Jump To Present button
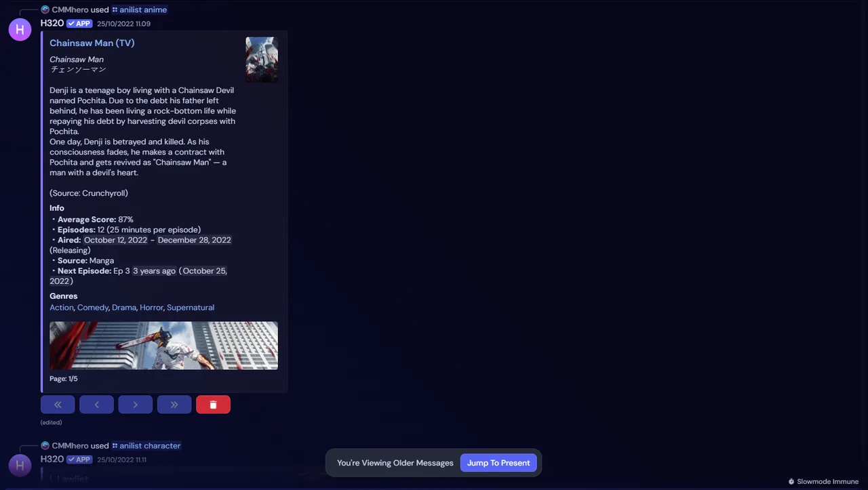 pos(498,463)
